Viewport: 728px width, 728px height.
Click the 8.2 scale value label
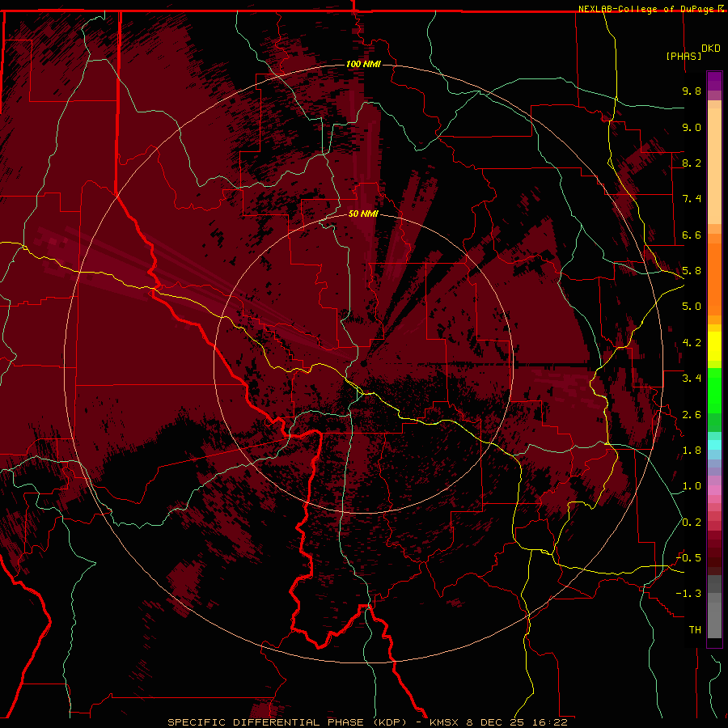coord(692,163)
